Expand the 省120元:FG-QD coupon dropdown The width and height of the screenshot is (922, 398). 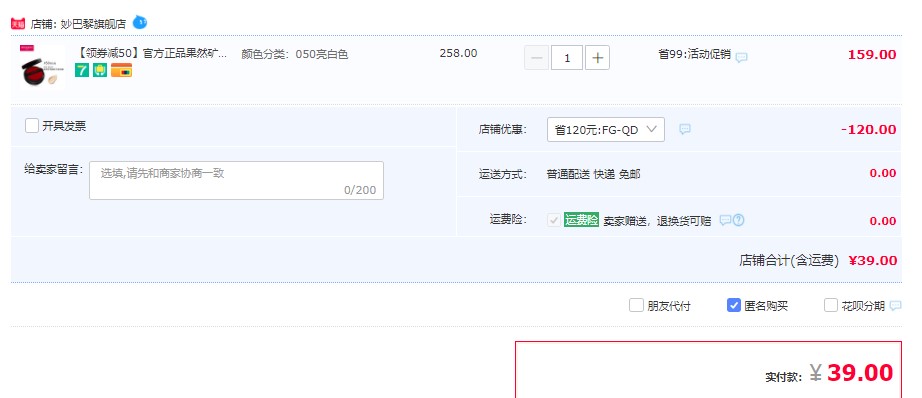click(x=606, y=129)
